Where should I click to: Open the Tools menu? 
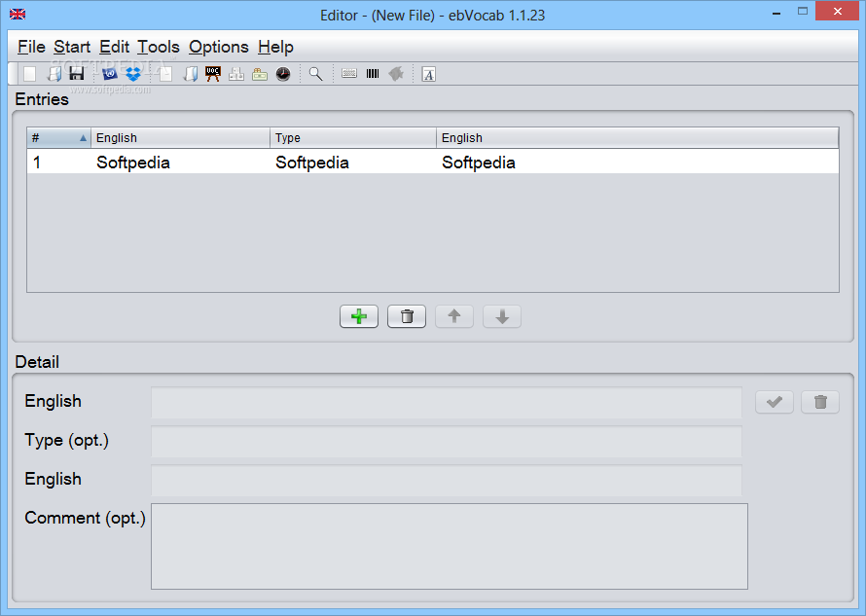coord(159,47)
